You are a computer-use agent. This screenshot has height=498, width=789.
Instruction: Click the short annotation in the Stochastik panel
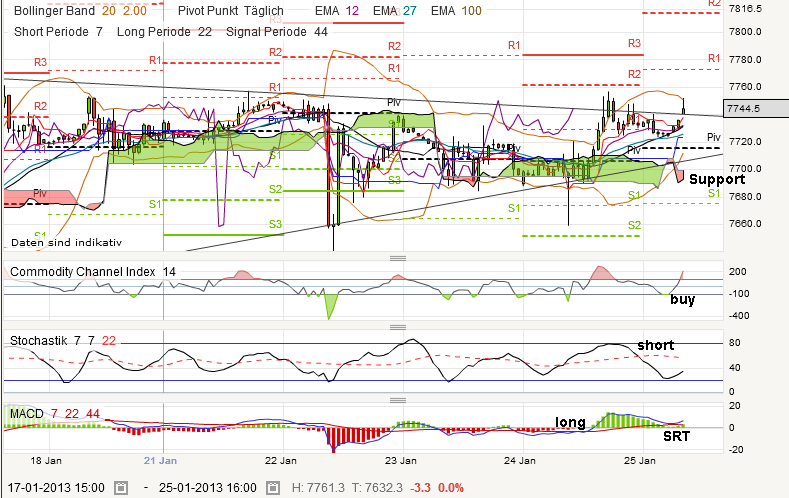[655, 345]
